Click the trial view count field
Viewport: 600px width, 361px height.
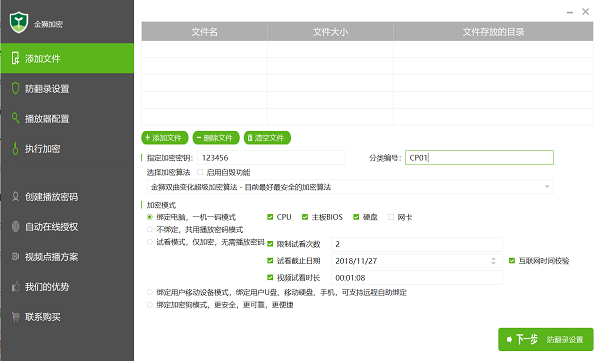coord(417,244)
